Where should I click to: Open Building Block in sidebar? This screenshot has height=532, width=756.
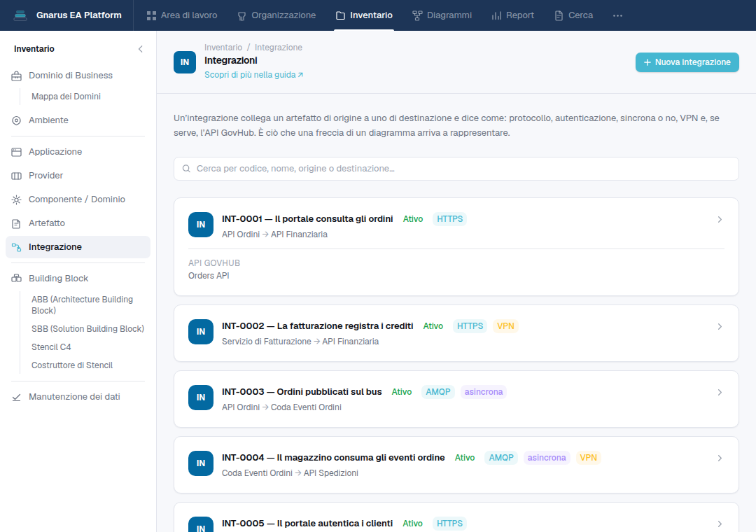(x=78, y=279)
